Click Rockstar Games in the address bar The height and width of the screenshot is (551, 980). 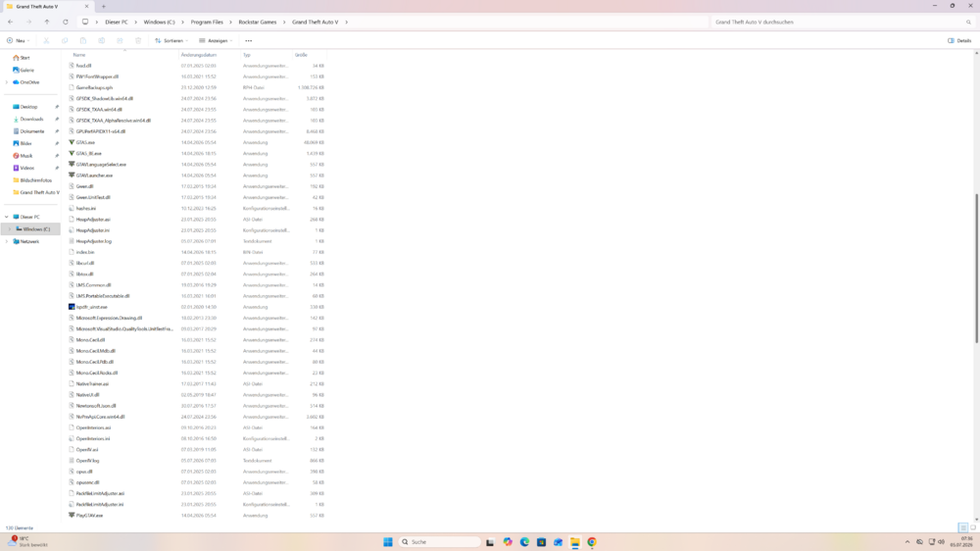(258, 22)
